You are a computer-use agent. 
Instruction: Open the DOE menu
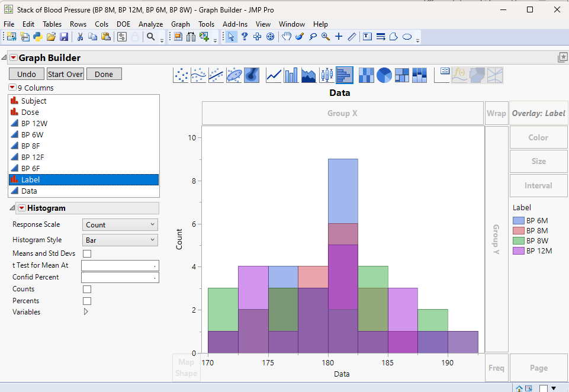tap(123, 24)
